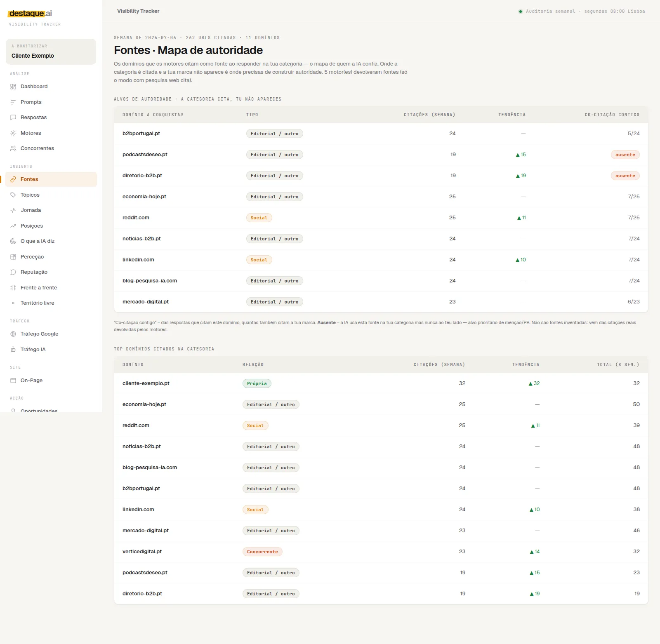
Task: Click ausente badge for podcastsdeseo.pt
Action: coord(625,155)
